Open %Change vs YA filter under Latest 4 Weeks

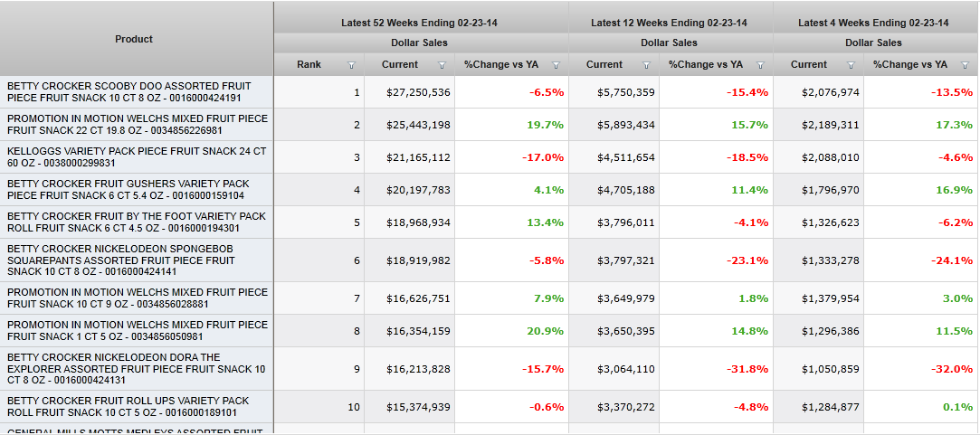965,65
